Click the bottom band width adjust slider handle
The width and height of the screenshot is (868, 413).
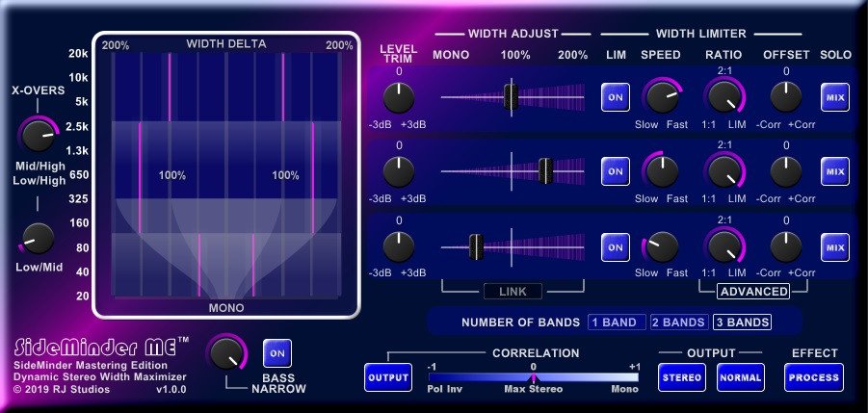coord(476,246)
